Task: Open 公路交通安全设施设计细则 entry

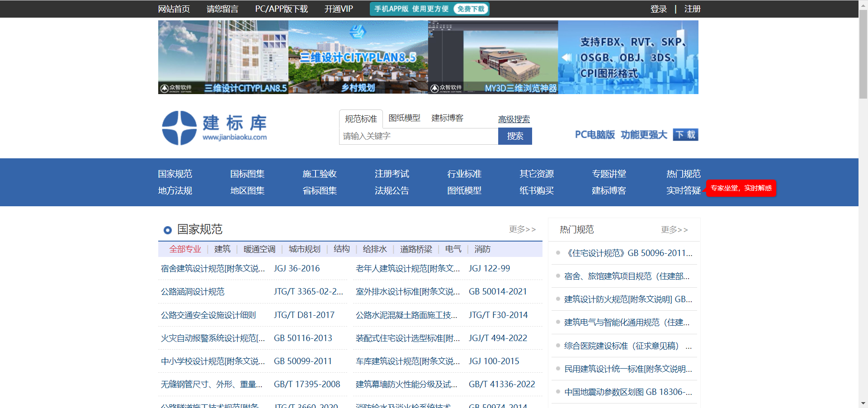Action: point(208,315)
